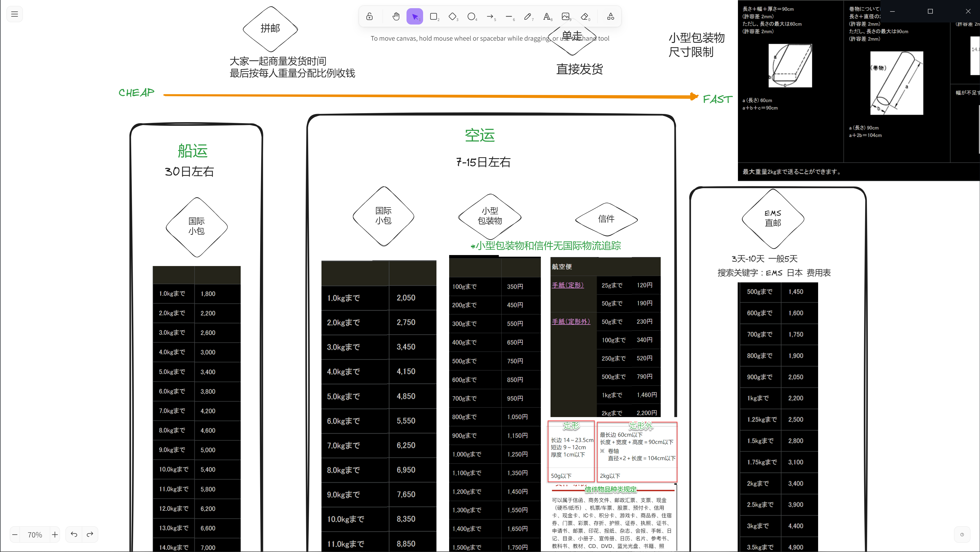Select the Ellipse tool
This screenshot has width=980, height=552.
coord(472,16)
